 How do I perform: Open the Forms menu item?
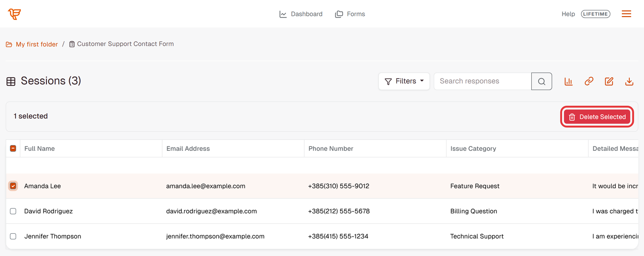(x=350, y=14)
